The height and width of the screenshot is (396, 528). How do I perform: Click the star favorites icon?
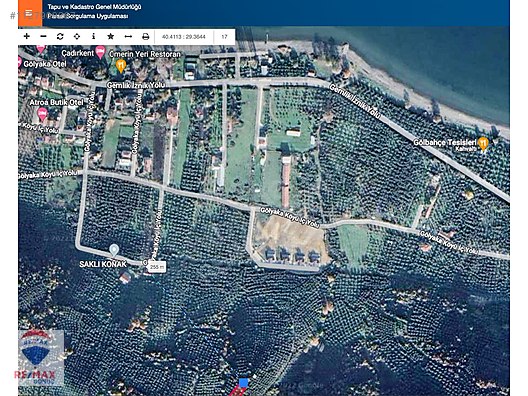point(110,36)
